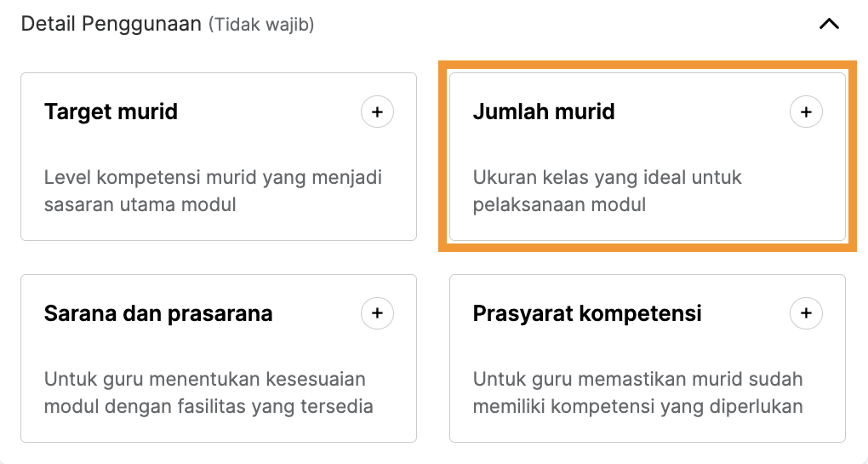Click plus icon beside Prasyarat kompetensi

pyautogui.click(x=806, y=313)
